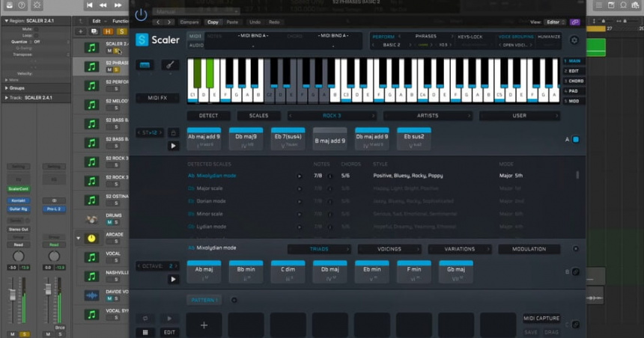Toggle the orange H hide button

coord(108,31)
